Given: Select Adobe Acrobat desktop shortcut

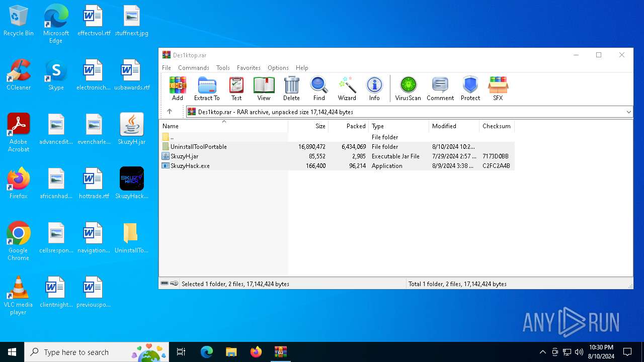Looking at the screenshot, I should coord(19,133).
